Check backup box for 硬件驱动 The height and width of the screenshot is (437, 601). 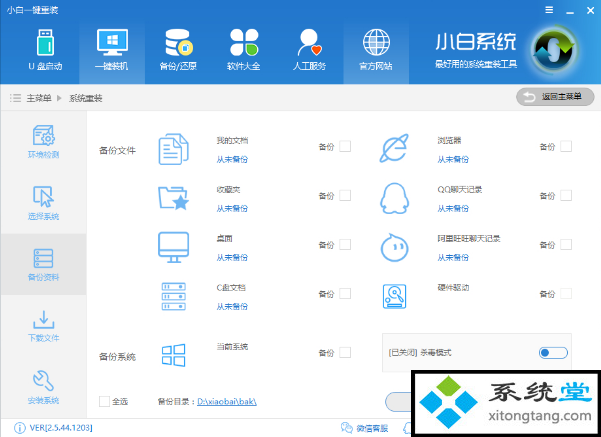point(566,294)
